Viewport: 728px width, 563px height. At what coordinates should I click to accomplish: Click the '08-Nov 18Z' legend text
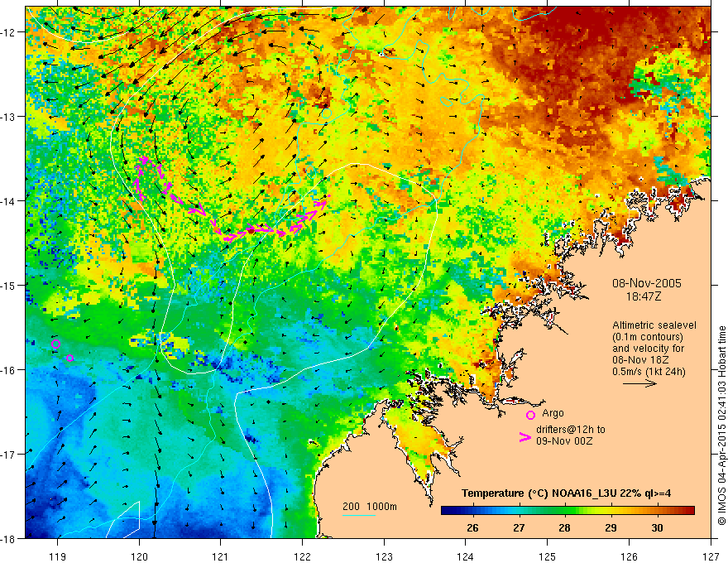640,360
